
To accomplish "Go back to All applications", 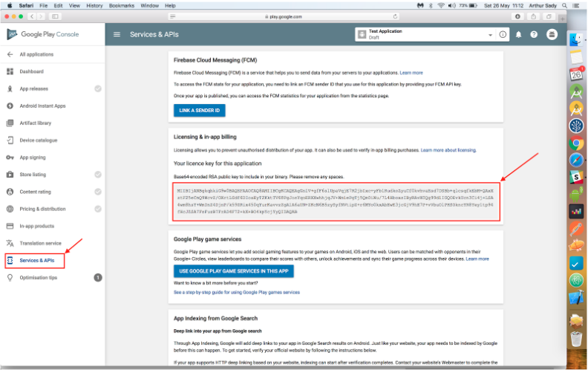I will pyautogui.click(x=36, y=54).
